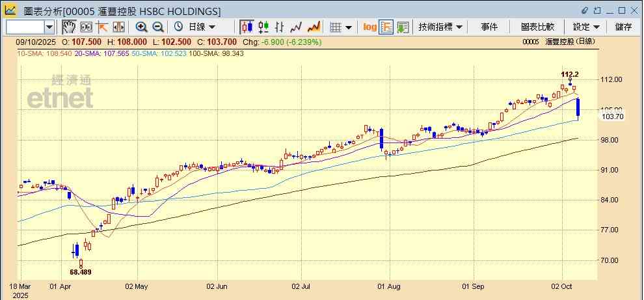This screenshot has height=300, width=644.
Task: Open the 日線 period dropdown
Action: click(x=196, y=27)
